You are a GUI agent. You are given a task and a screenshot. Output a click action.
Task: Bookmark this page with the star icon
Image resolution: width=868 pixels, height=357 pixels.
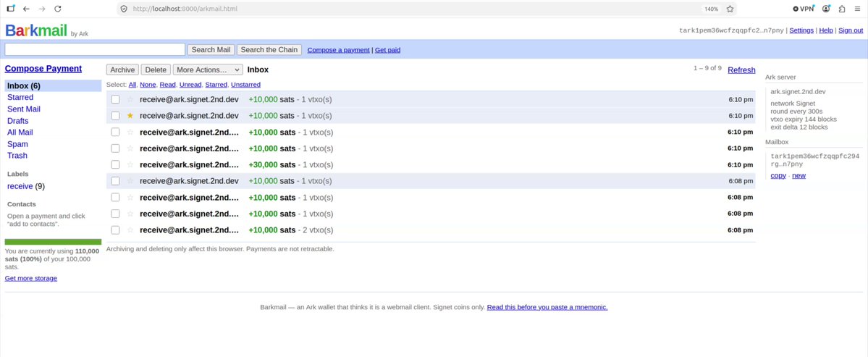coord(730,9)
